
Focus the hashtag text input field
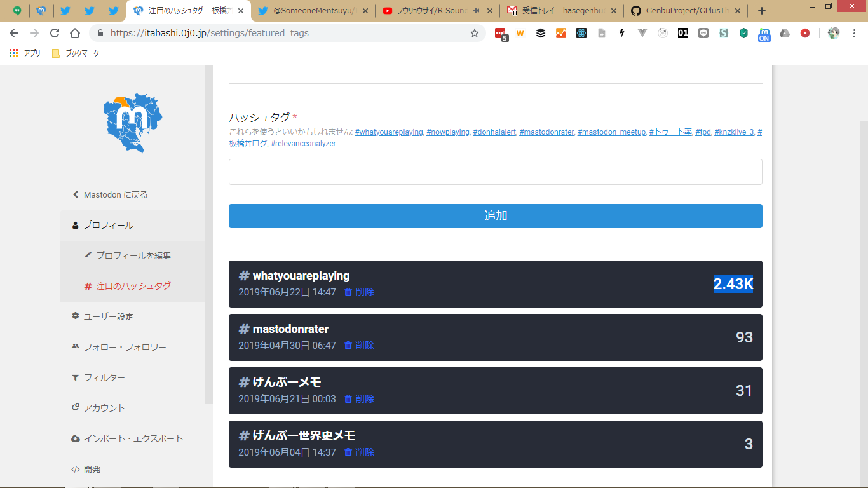click(495, 172)
